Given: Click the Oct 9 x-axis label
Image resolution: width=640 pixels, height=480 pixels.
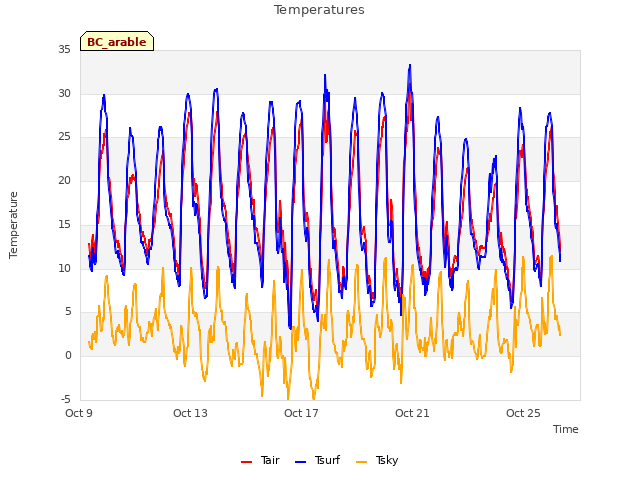Looking at the screenshot, I should (x=79, y=413).
